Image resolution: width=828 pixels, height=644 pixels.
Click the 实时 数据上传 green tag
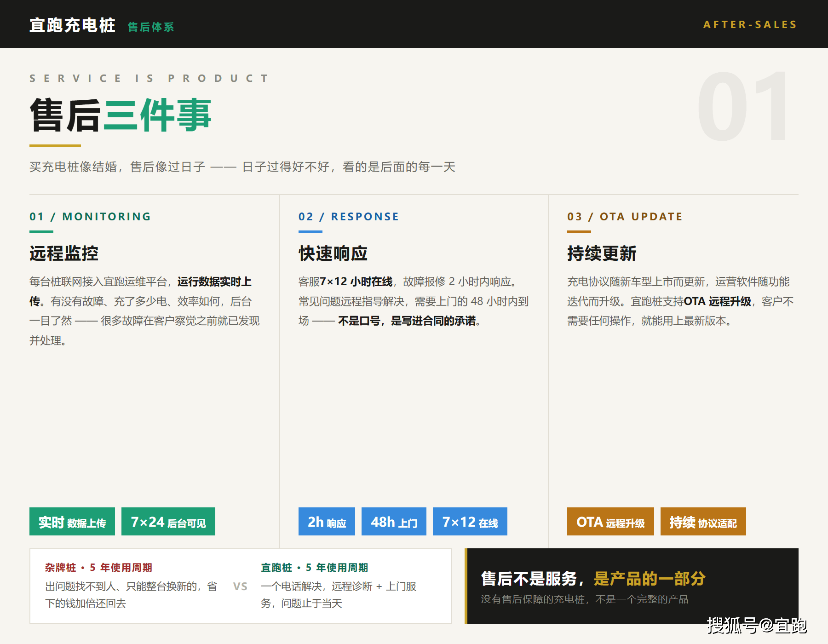click(x=72, y=522)
